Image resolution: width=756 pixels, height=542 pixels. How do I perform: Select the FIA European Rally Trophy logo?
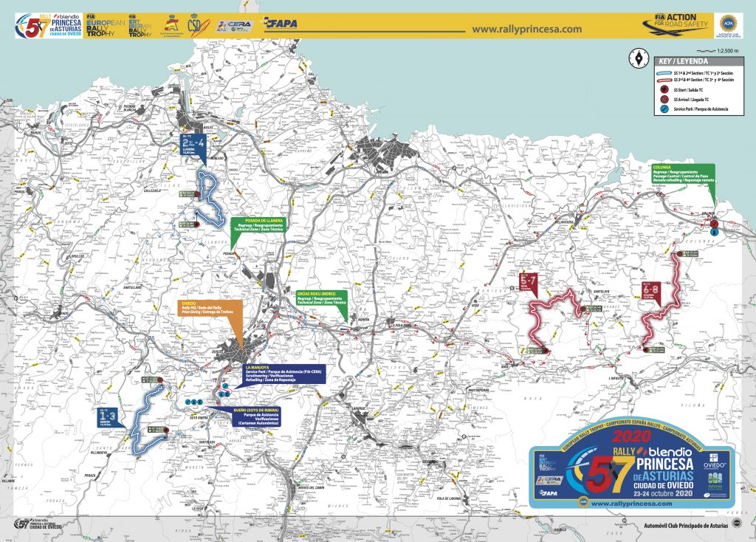103,25
